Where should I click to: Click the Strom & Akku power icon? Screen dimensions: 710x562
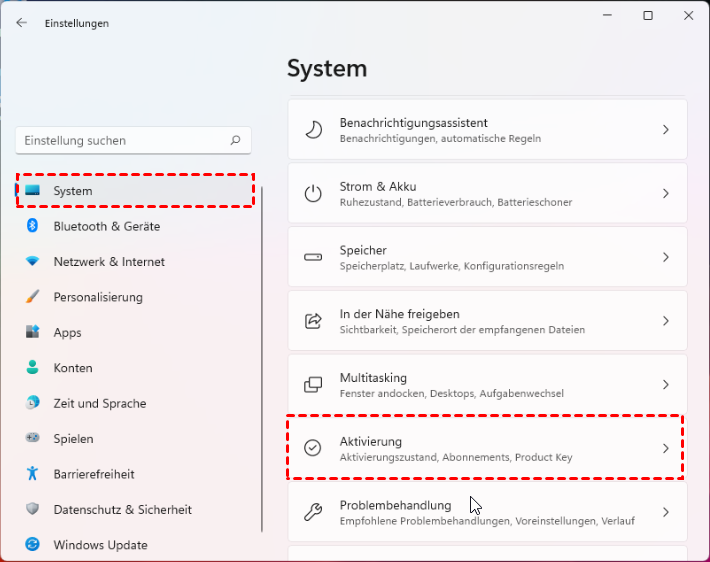313,194
